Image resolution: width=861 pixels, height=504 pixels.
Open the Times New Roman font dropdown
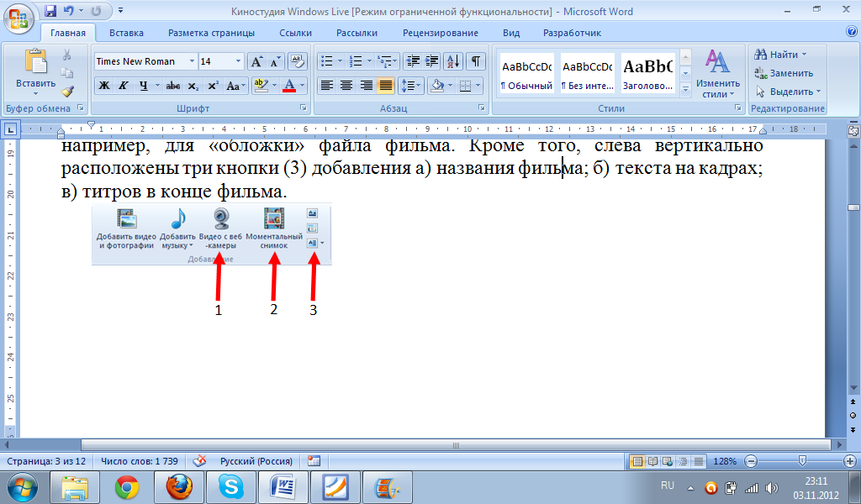pos(192,61)
